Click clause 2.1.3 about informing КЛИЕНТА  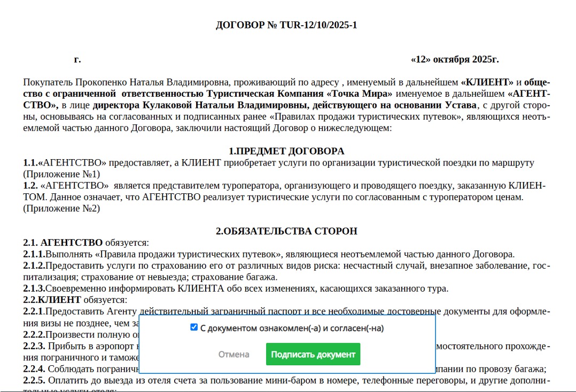[x=236, y=288]
